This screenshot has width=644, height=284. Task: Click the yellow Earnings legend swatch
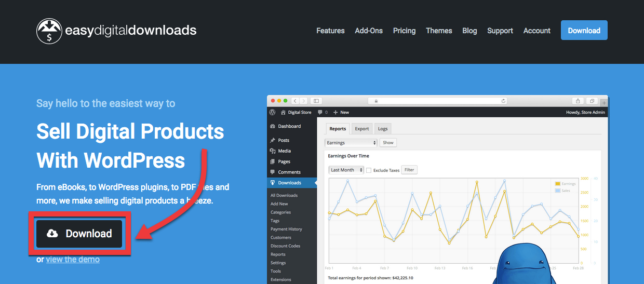point(558,184)
